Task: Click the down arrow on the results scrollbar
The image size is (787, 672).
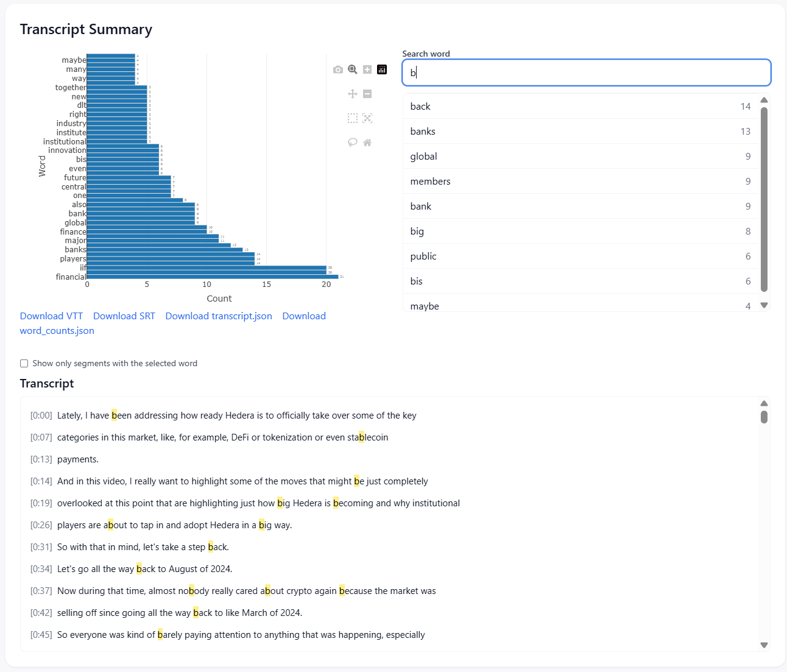Action: point(764,305)
